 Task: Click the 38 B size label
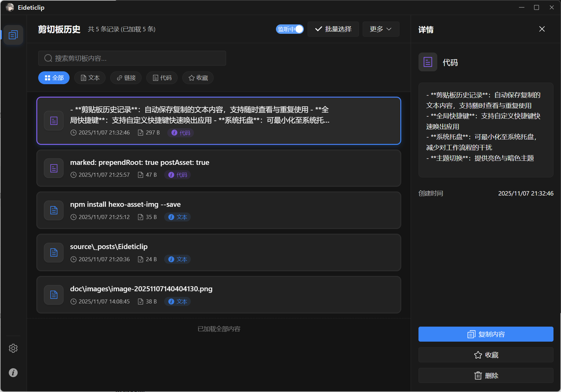point(151,302)
